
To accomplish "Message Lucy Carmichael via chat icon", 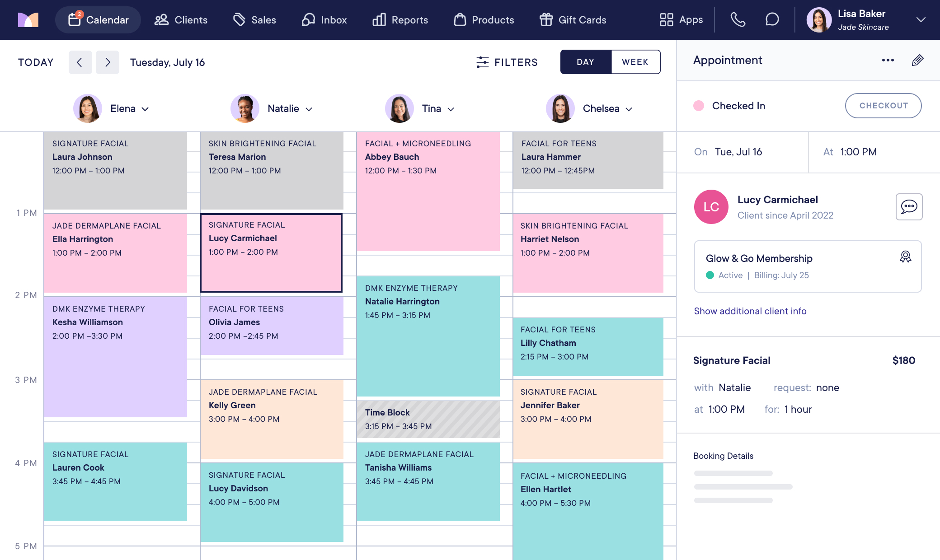I will click(x=909, y=207).
